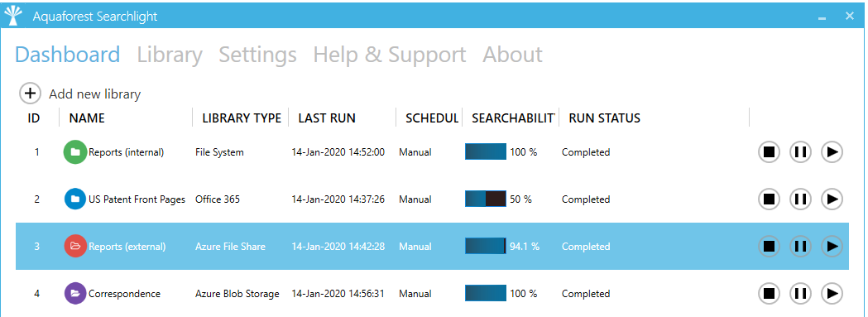Image resolution: width=868 pixels, height=317 pixels.
Task: Start the US Patent Front Pages run
Action: point(832,199)
